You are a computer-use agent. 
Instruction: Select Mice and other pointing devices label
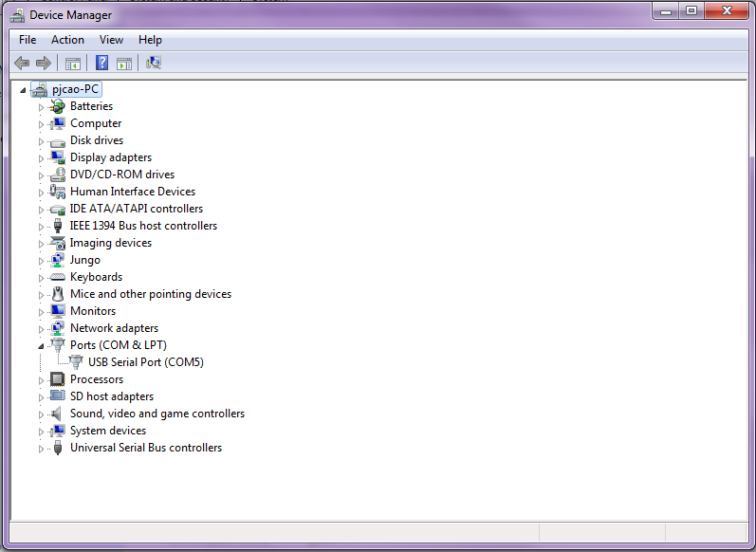151,294
